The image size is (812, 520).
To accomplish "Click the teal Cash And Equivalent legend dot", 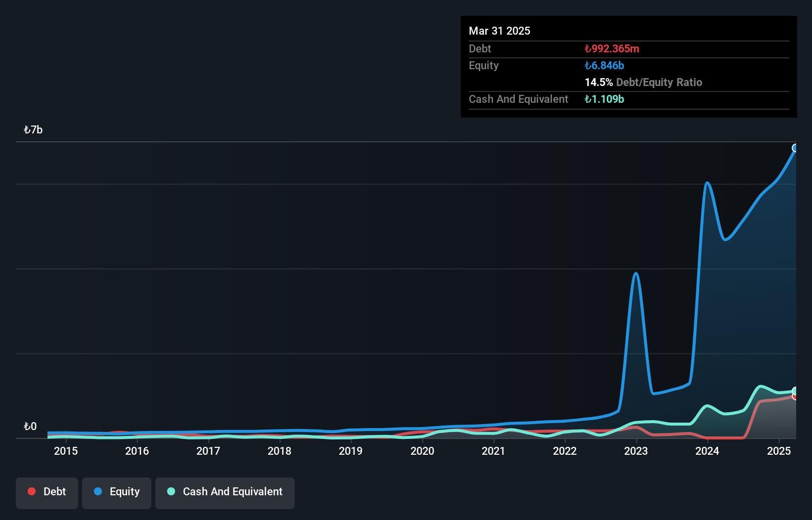I will pos(171,491).
